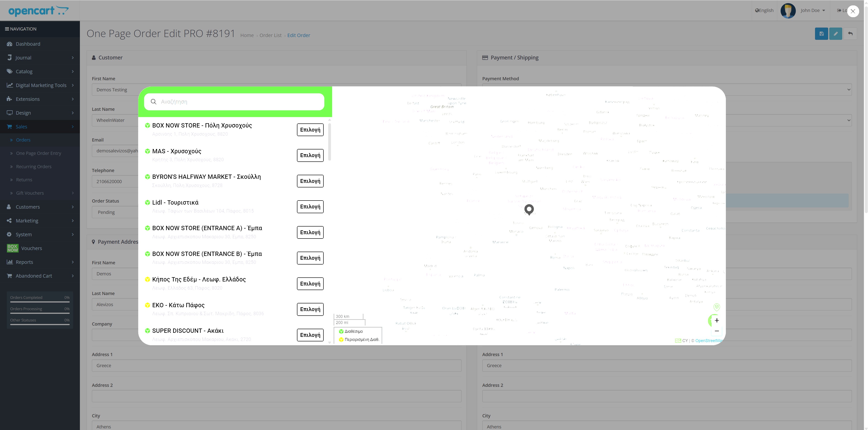Choose Επιλογή for Κήπος Της Εδέμ
This screenshot has width=868, height=430.
click(x=310, y=284)
